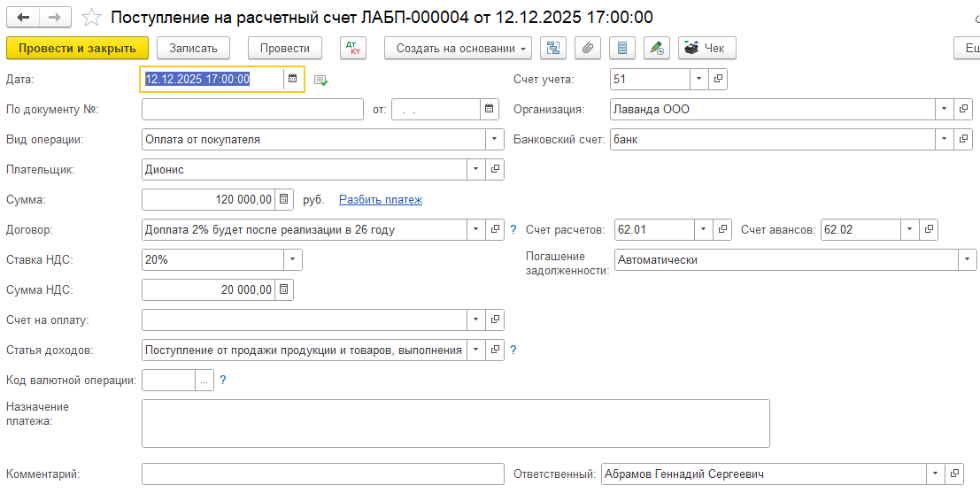Expand the Вид операции dropdown
980x493 pixels.
[x=494, y=140]
